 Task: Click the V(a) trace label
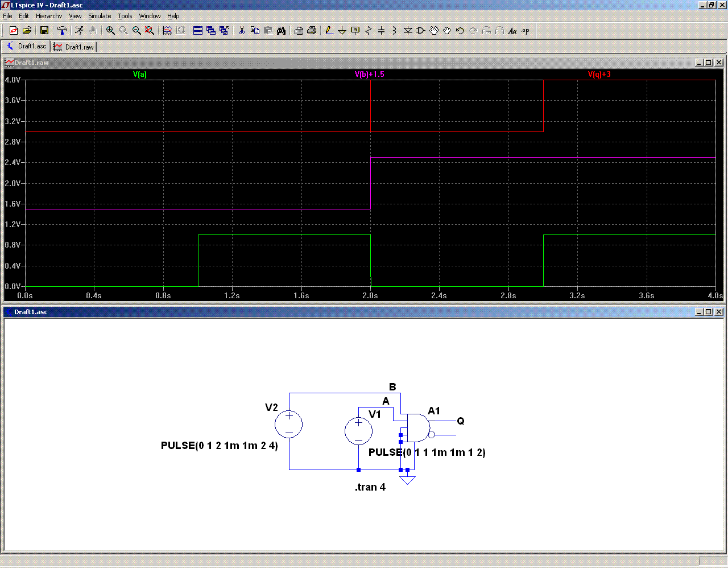pos(140,75)
